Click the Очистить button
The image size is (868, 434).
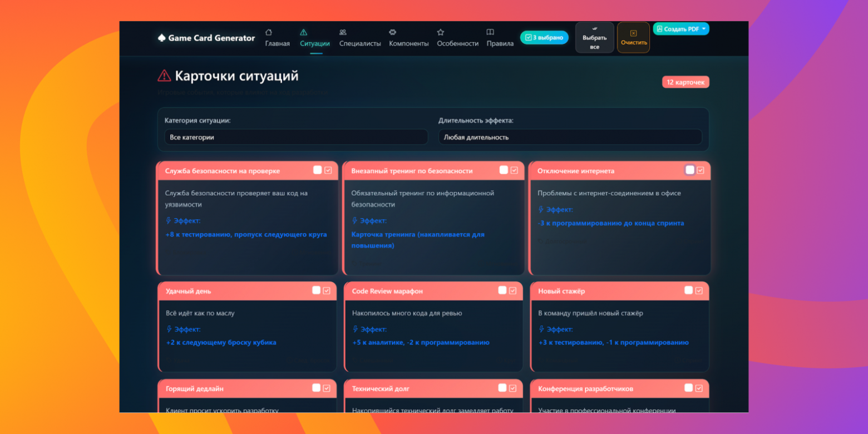633,38
